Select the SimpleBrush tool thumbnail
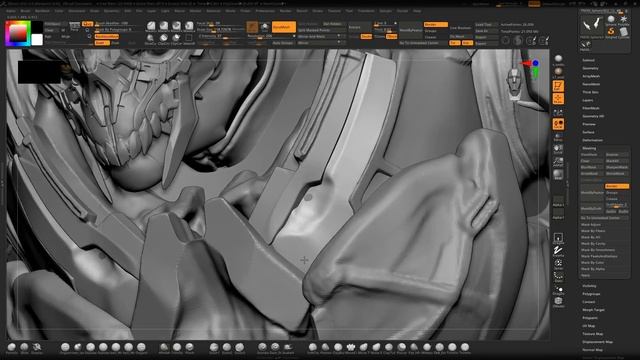The width and height of the screenshot is (640, 360). click(x=611, y=33)
